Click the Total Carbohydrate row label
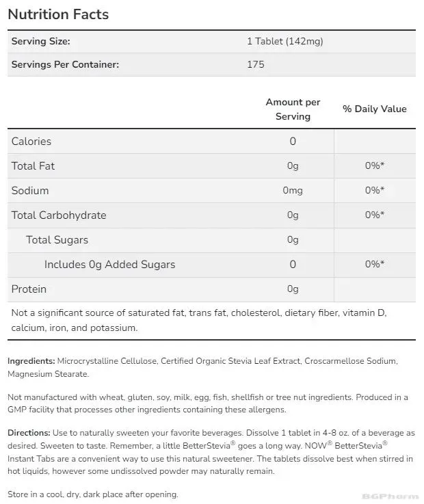The image size is (424, 504). pyautogui.click(x=59, y=215)
